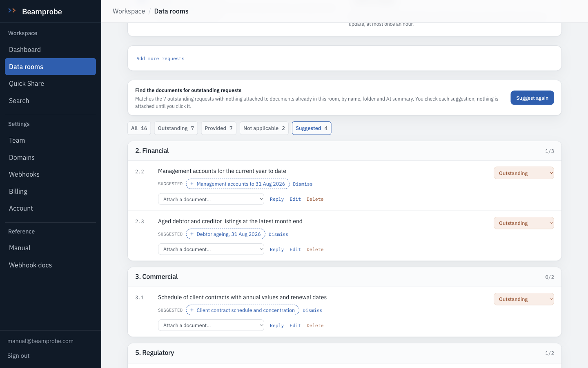
Task: Click the Suggest again button
Action: pos(532,98)
